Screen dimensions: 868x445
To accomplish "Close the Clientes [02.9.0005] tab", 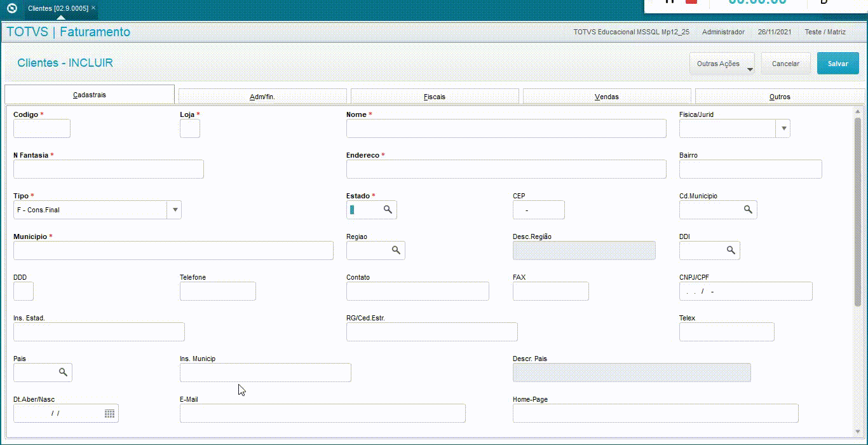I will (x=93, y=8).
